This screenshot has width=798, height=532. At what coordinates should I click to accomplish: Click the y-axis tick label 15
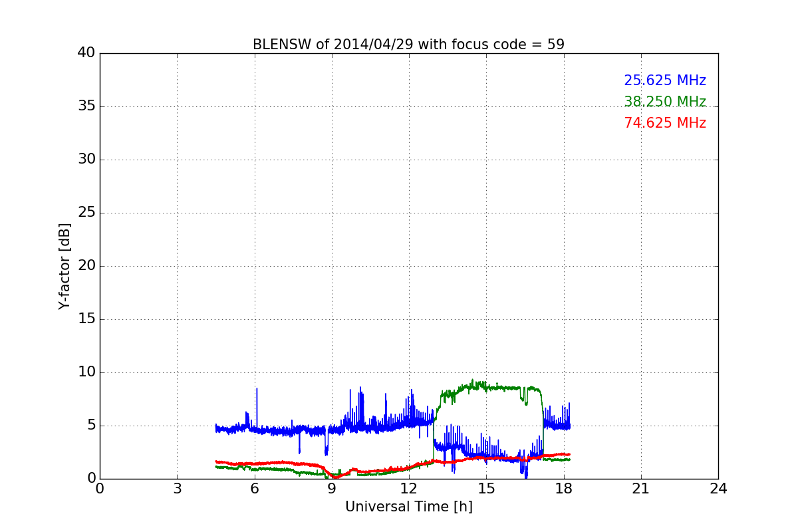(86, 319)
